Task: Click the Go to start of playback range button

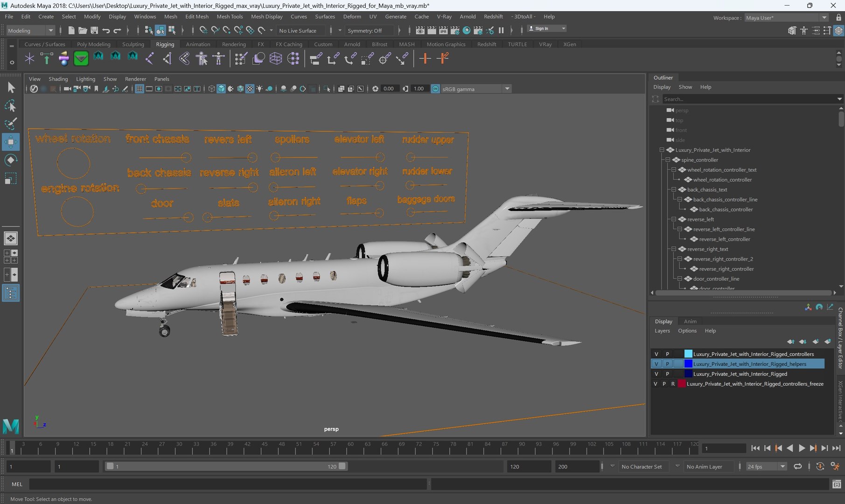Action: click(755, 448)
